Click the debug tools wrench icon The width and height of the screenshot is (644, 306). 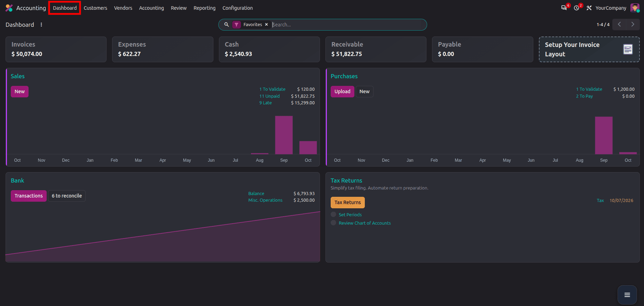click(589, 8)
